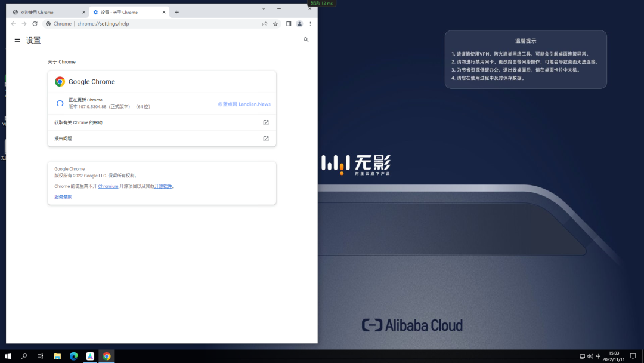Open external link icon for 报告问题
644x363 pixels.
[x=266, y=139]
